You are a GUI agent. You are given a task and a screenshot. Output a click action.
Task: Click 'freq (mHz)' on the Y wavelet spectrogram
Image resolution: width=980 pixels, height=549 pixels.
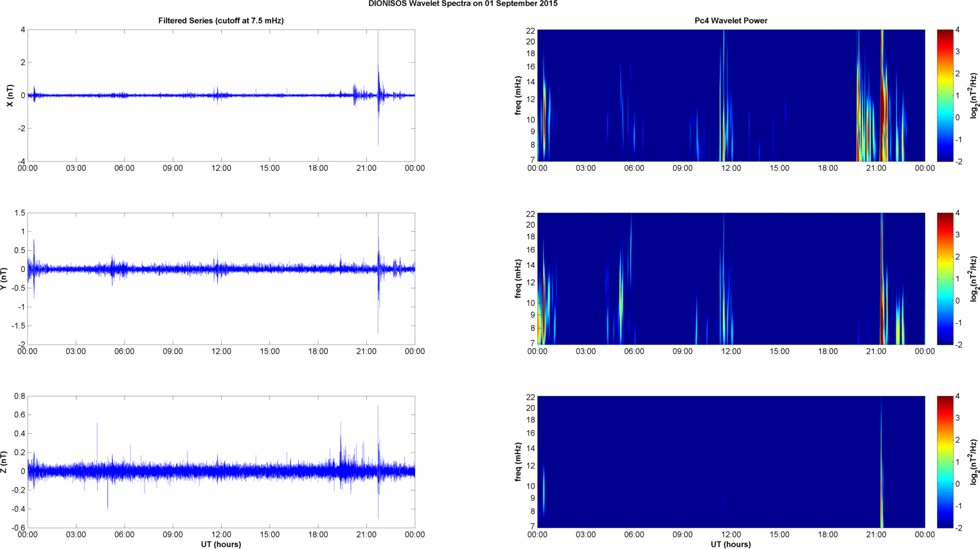tap(518, 278)
